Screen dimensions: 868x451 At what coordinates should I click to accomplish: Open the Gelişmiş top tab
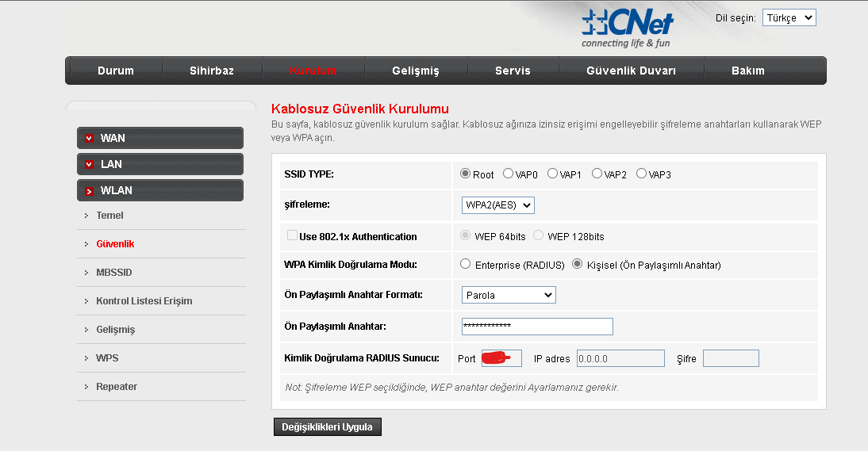tap(416, 71)
